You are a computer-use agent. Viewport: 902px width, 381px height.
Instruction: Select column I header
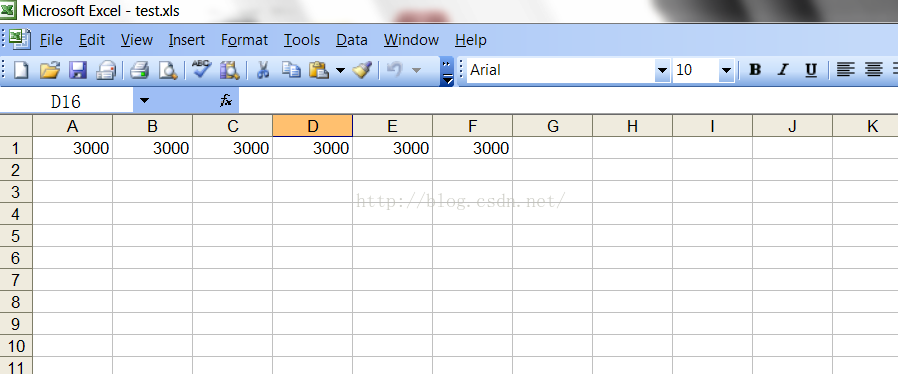pos(712,126)
